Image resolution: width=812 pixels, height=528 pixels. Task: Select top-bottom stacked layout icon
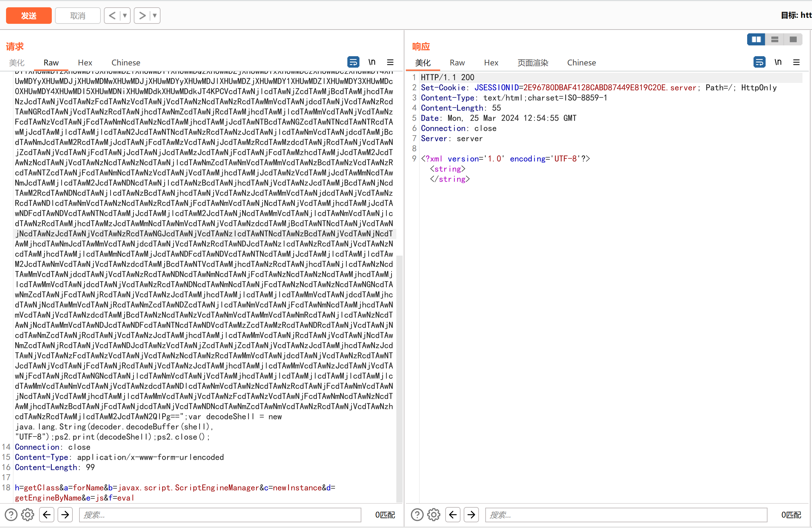(x=774, y=40)
